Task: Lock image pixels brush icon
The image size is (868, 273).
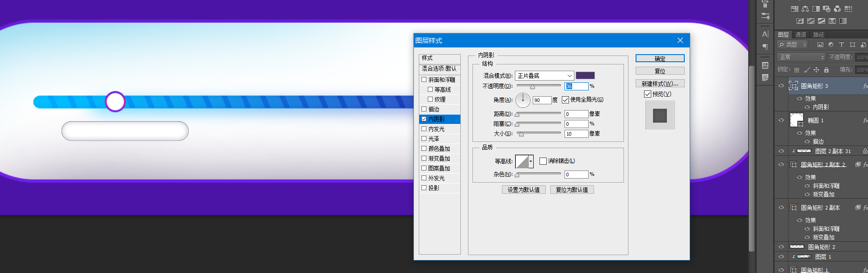Action: [807, 70]
